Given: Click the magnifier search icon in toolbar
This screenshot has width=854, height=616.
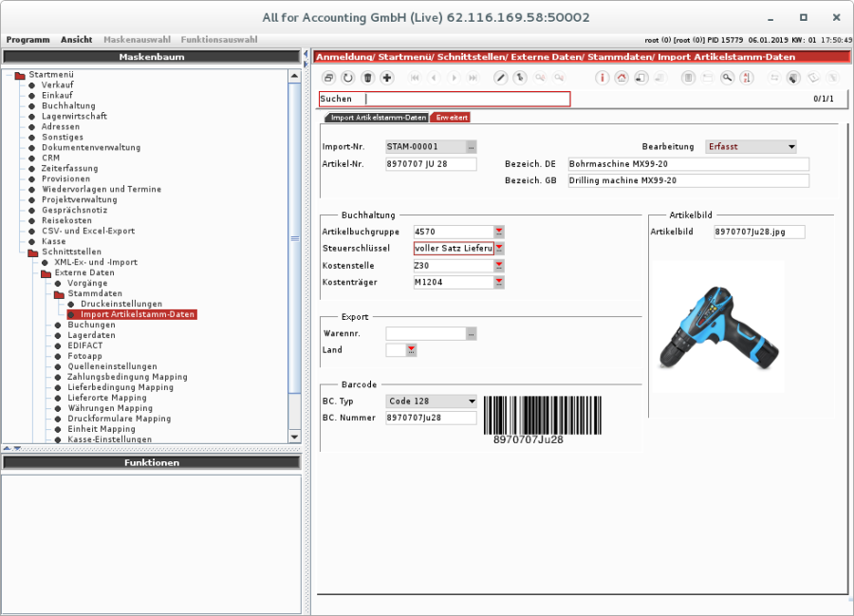Looking at the screenshot, I should [x=727, y=77].
